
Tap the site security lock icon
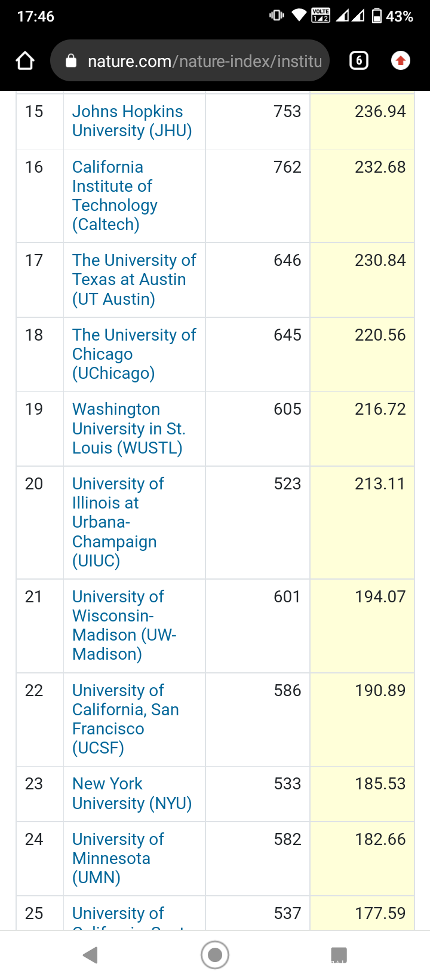pos(71,61)
